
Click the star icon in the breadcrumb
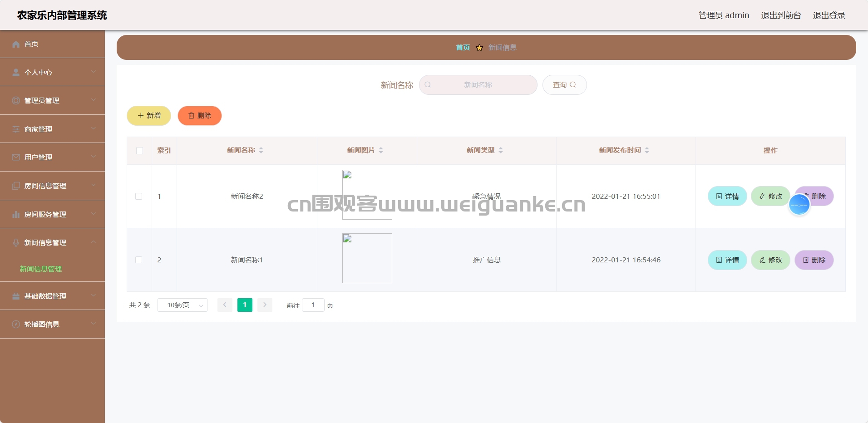click(479, 48)
